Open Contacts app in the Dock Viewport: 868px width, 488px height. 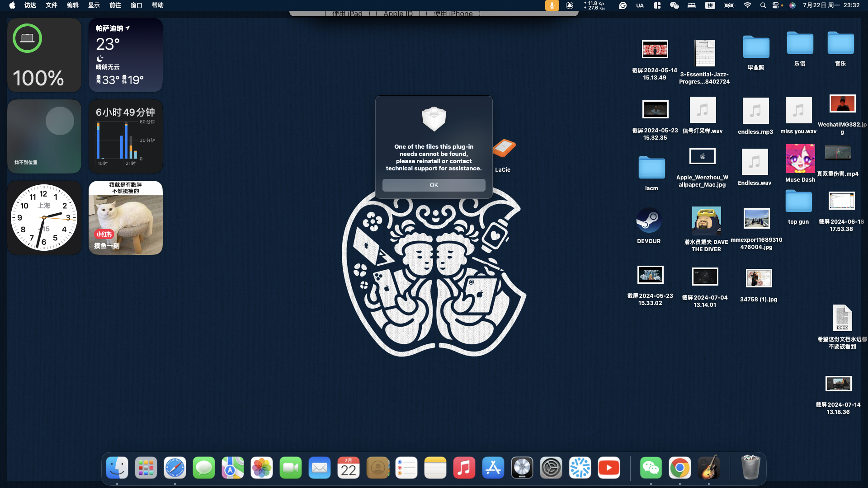(377, 468)
